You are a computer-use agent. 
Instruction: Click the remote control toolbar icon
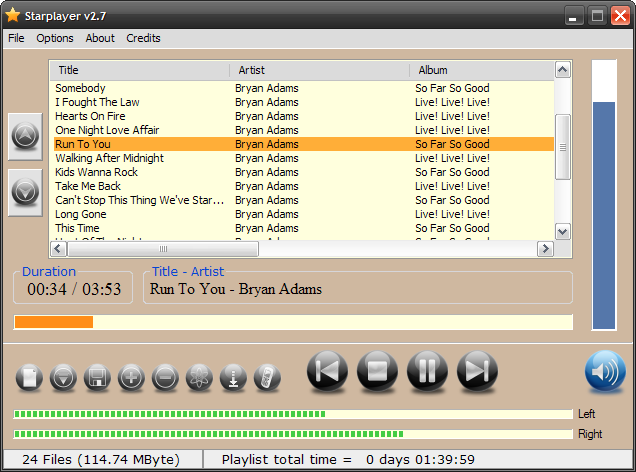(x=267, y=377)
